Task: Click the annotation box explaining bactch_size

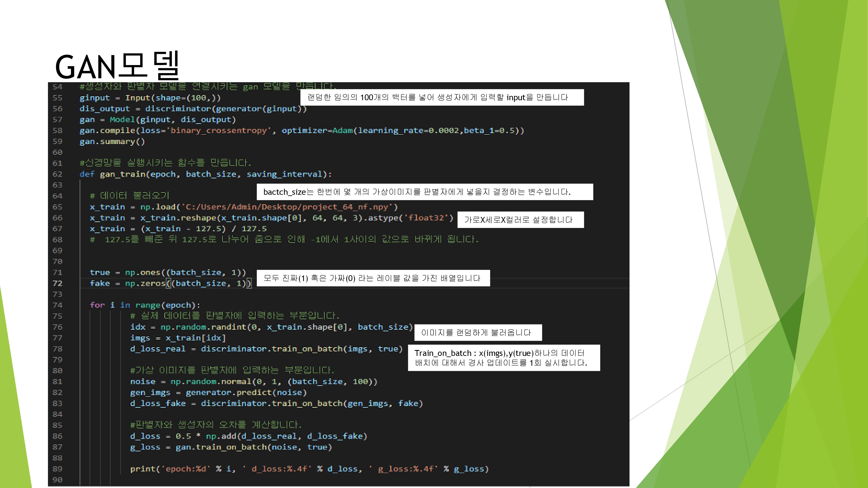Action: pyautogui.click(x=425, y=192)
